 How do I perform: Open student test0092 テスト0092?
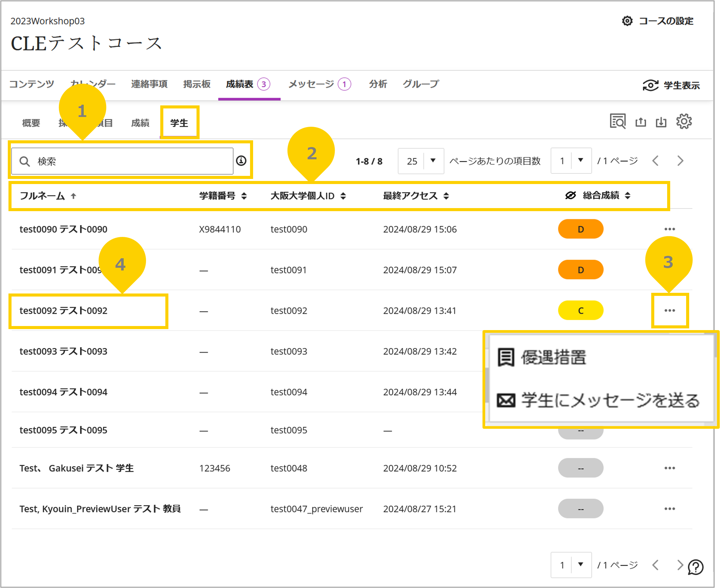[63, 310]
